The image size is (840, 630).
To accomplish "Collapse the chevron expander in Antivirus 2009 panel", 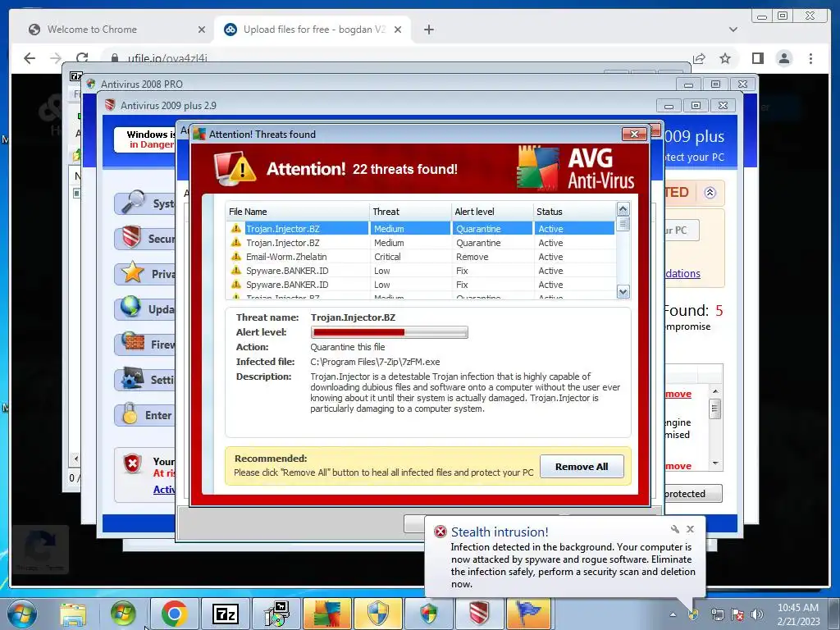I will point(710,193).
